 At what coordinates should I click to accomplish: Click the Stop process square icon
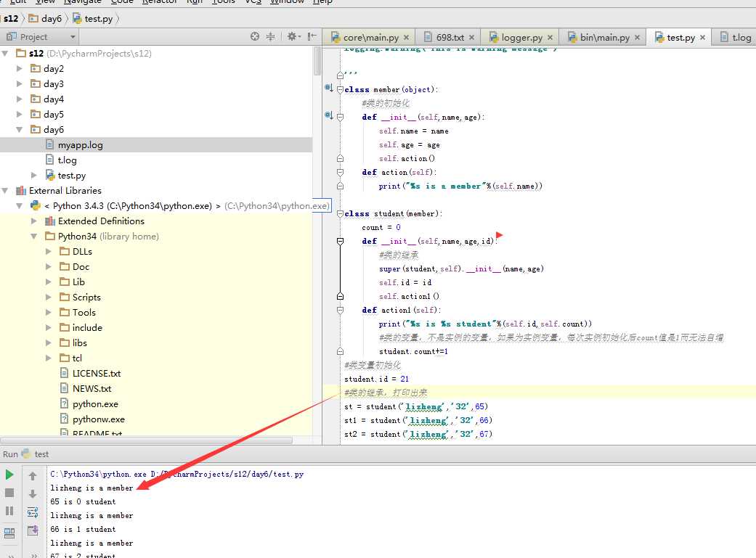pos(9,493)
